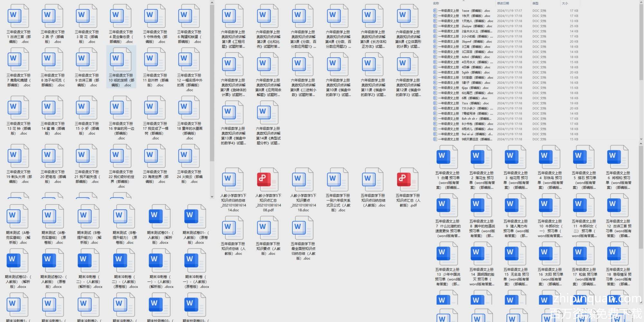Image resolution: width=644 pixels, height=322 pixels.
Task: Click the file name 14 圆明园的毁灭 预习单
Action: 482,277
